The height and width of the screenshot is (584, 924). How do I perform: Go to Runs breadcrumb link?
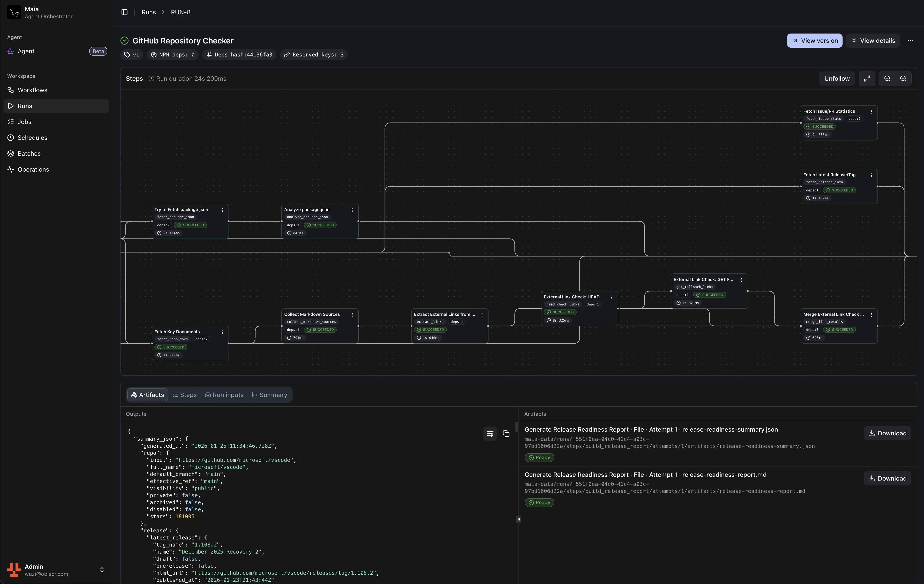tap(149, 12)
